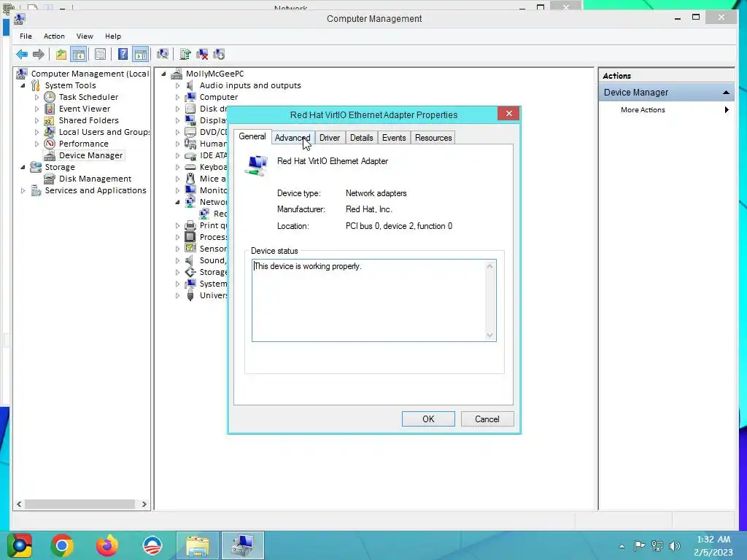Open Firefox from the taskbar
The width and height of the screenshot is (747, 560).
point(107,545)
